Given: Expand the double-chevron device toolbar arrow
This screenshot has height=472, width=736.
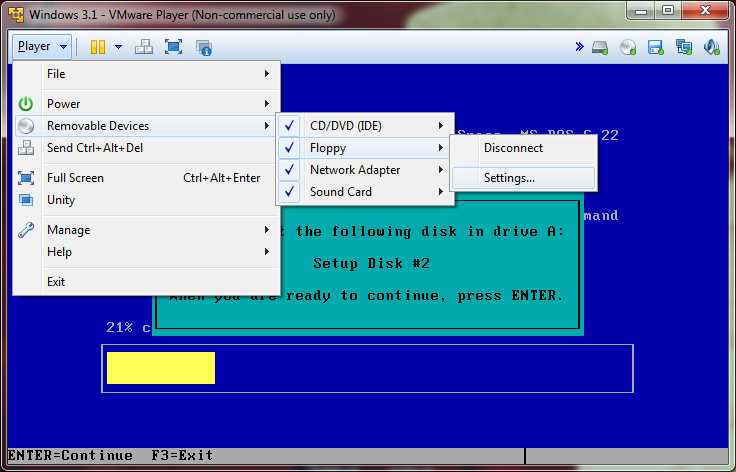Looking at the screenshot, I should (579, 47).
